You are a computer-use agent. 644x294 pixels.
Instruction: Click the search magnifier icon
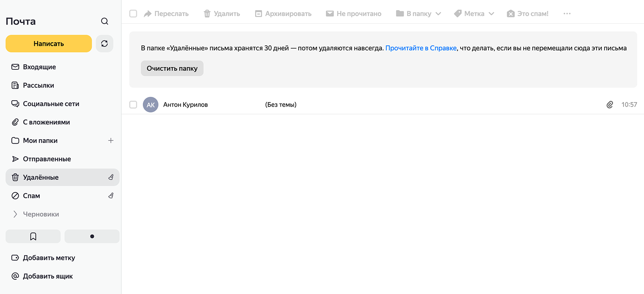[105, 22]
